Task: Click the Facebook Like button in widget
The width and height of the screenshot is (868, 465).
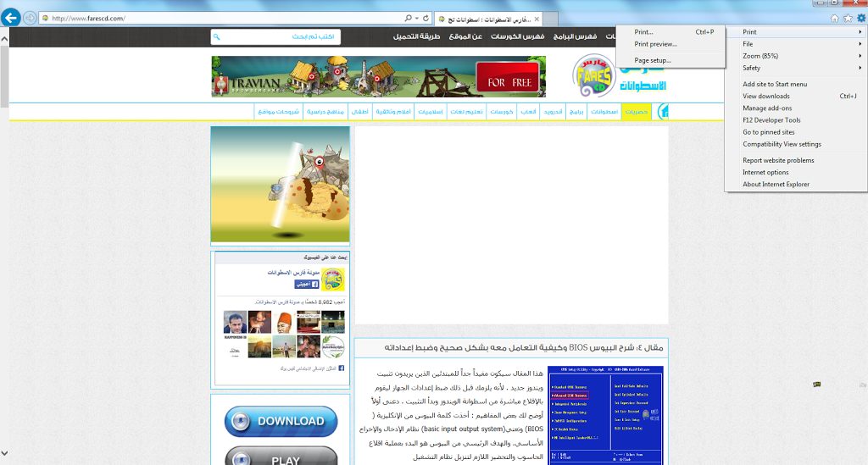Action: click(307, 285)
